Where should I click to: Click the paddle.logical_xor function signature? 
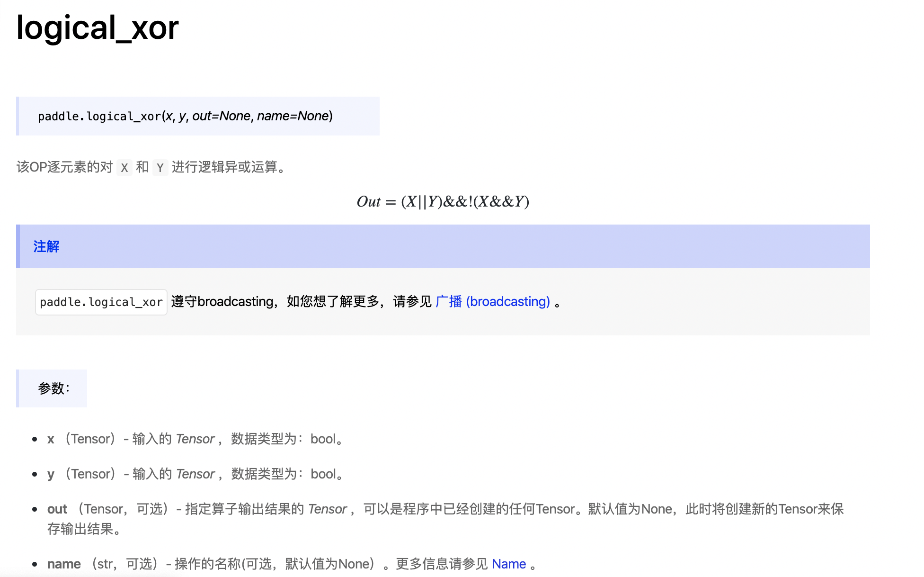click(185, 117)
